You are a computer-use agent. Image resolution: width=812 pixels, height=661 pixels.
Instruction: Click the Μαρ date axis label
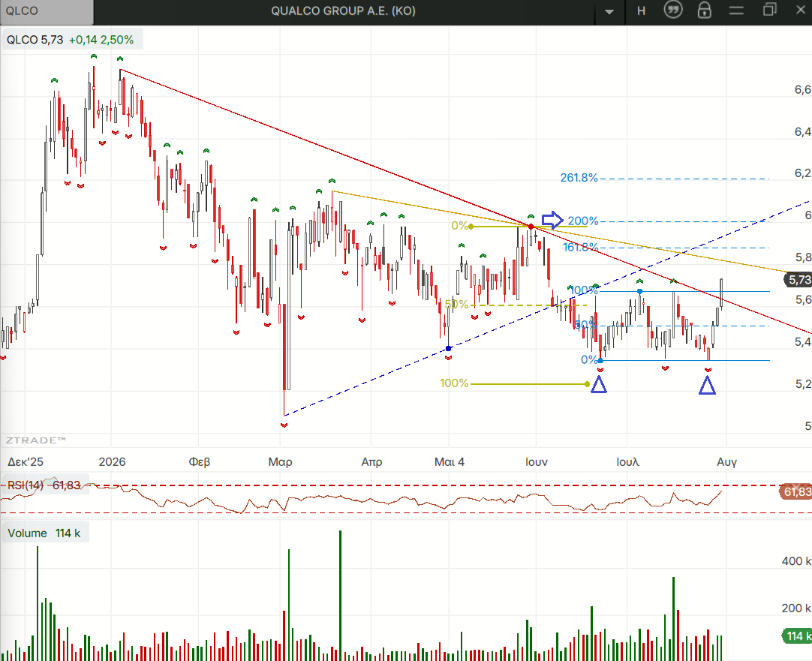click(x=280, y=461)
